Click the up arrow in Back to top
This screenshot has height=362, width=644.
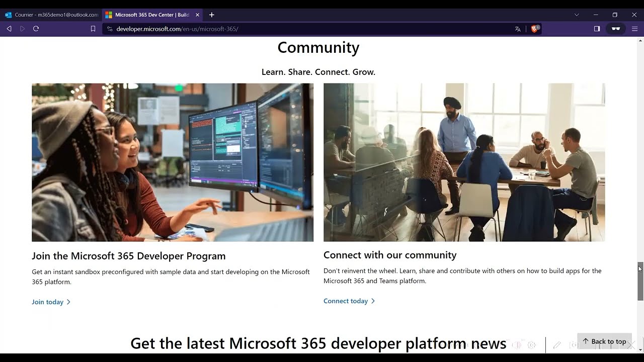[586, 341]
